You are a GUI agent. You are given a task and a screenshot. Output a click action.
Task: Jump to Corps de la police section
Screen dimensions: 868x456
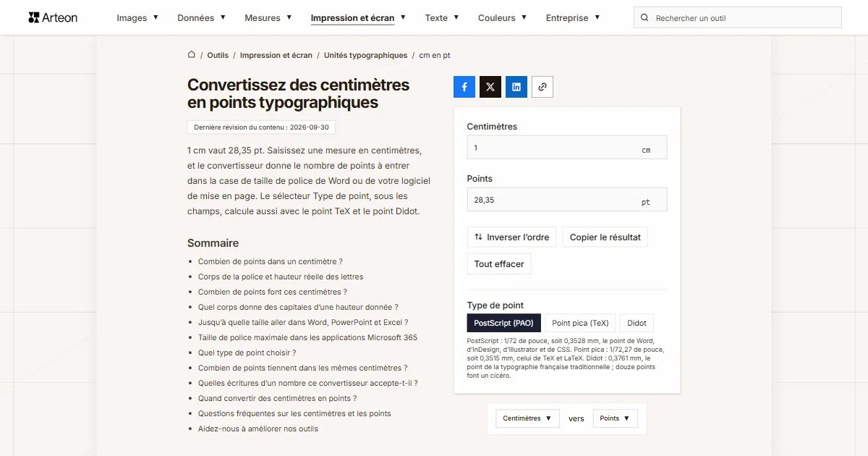(281, 276)
